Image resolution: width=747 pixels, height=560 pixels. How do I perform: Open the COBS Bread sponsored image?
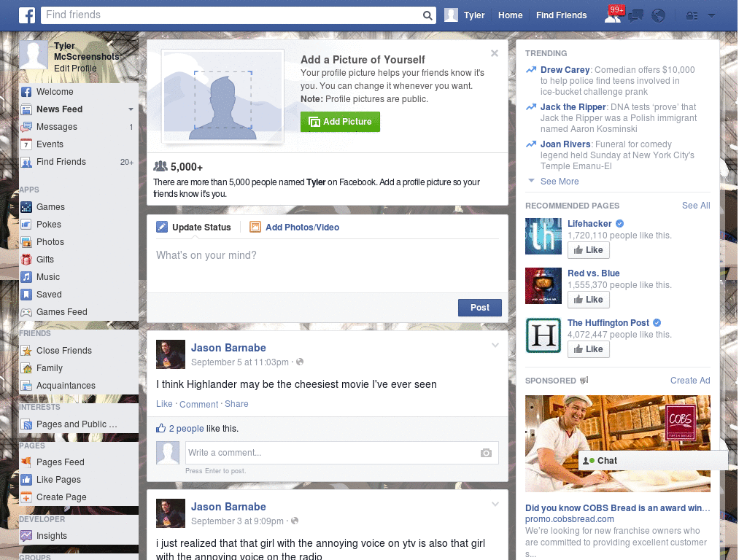[617, 444]
